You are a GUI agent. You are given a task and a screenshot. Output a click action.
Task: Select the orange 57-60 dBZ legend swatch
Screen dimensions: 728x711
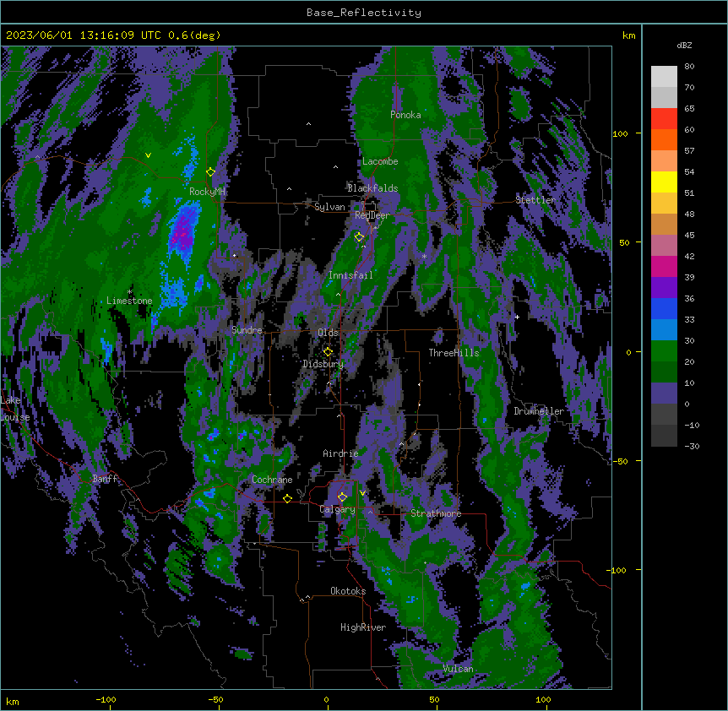tap(664, 139)
